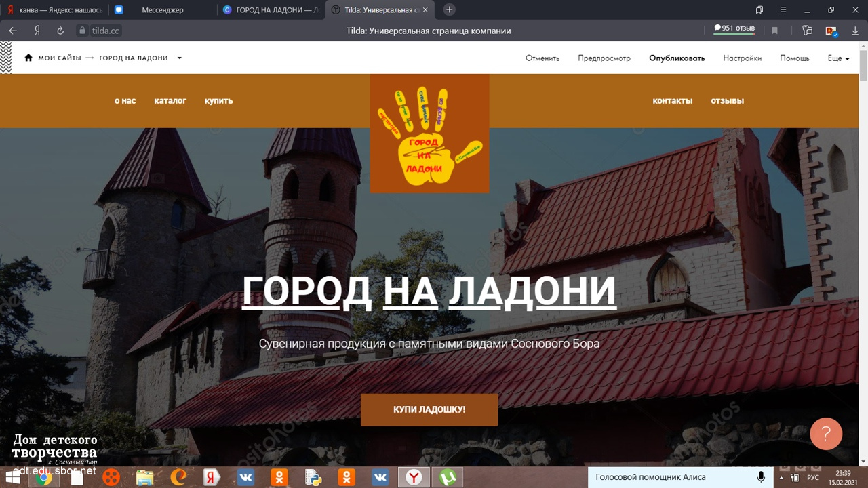Go back with the browser back arrow

(x=13, y=30)
